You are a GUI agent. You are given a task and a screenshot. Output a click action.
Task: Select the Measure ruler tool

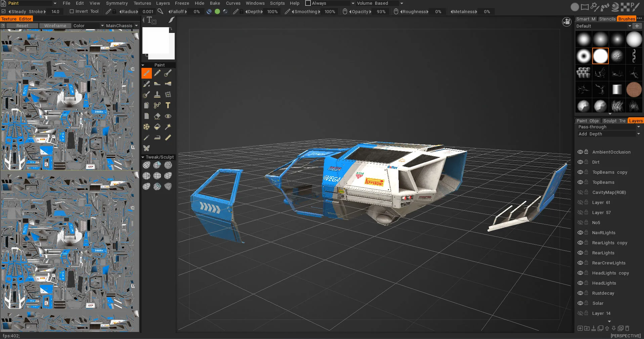(168, 137)
